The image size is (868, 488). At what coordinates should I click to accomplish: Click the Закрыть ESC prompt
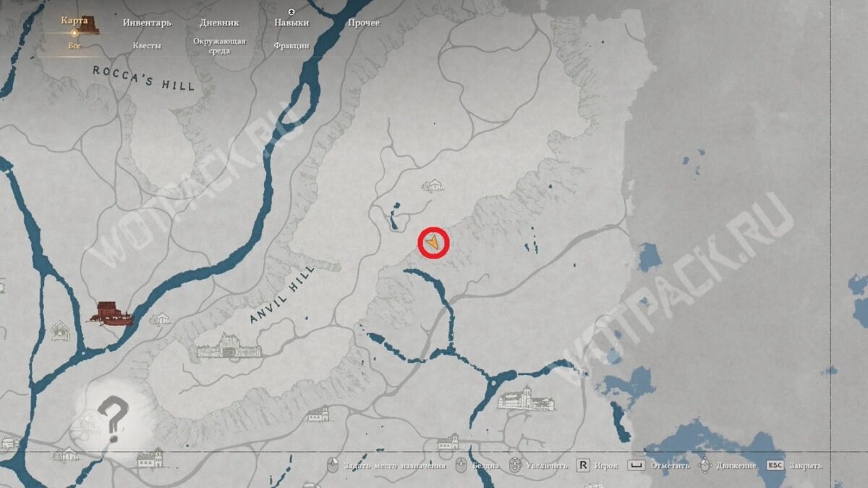pyautogui.click(x=794, y=466)
